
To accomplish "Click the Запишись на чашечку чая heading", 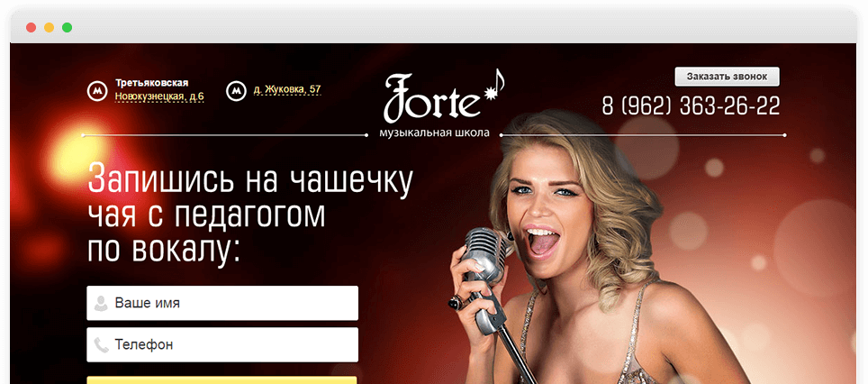I will coord(250,213).
